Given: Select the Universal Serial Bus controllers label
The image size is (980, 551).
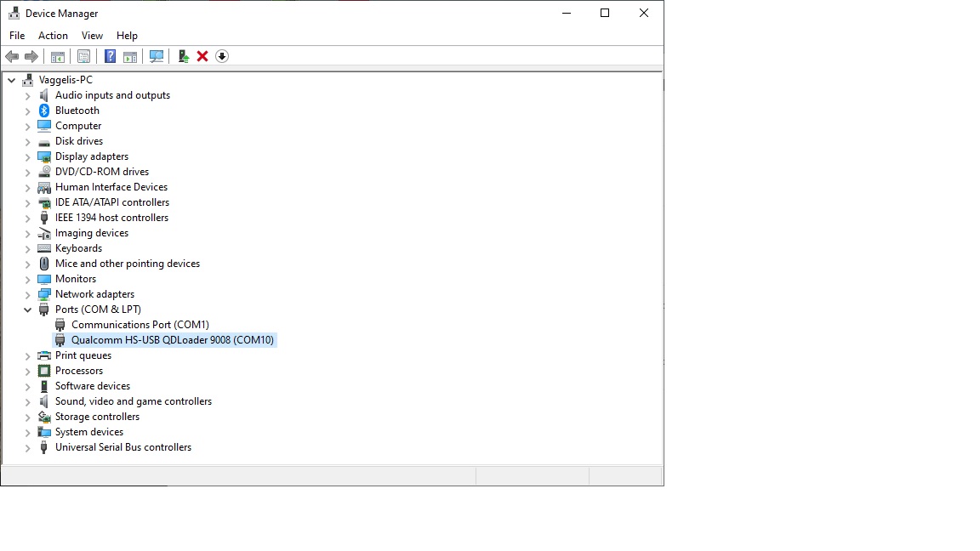Looking at the screenshot, I should [x=123, y=447].
